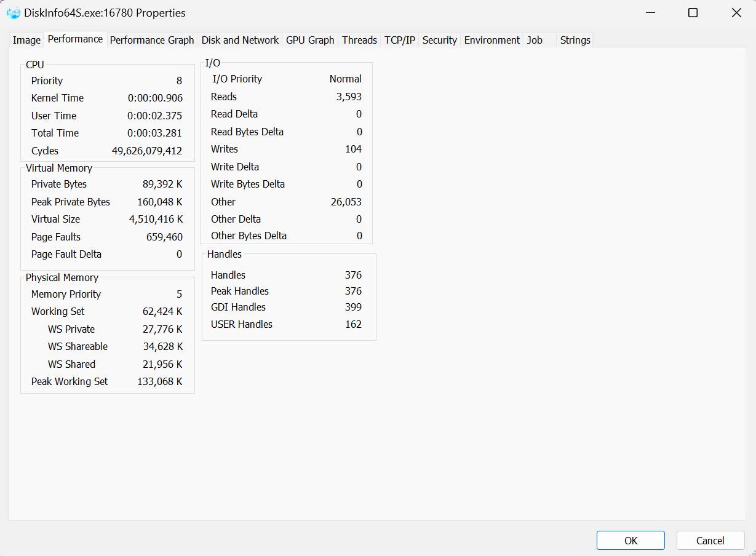The height and width of the screenshot is (556, 756).
Task: Open the Strings tab
Action: tap(575, 40)
